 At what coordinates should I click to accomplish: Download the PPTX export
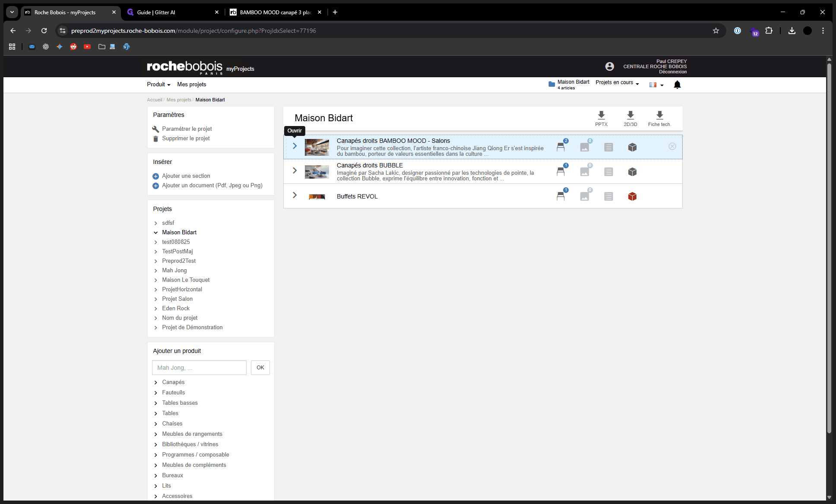[x=601, y=118]
